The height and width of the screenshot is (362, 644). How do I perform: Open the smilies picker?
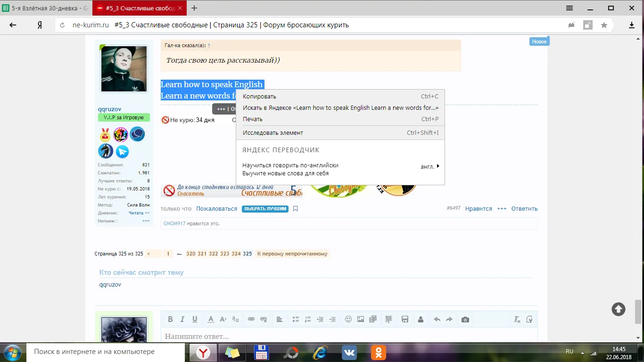[x=348, y=319]
